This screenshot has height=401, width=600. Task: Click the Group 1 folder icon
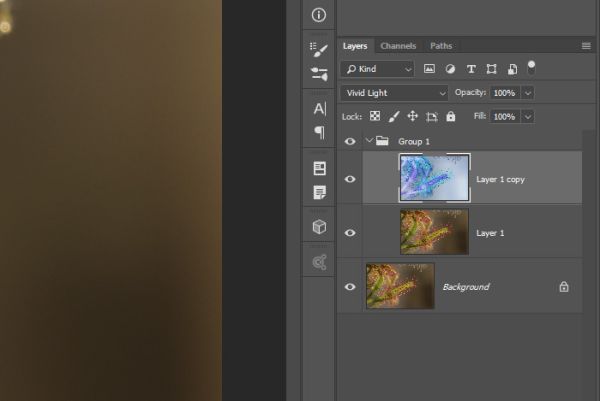coord(382,141)
